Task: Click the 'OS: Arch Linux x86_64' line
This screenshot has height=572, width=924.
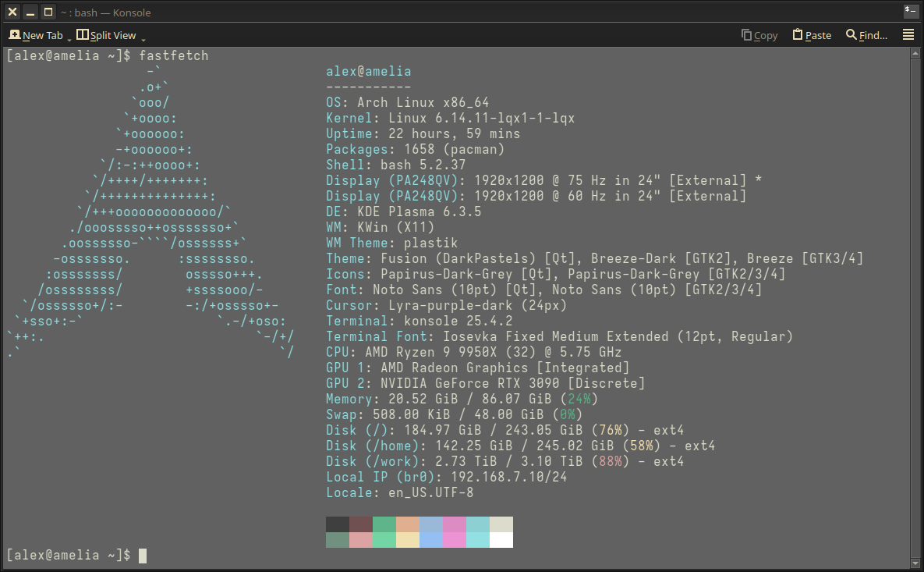Action: point(407,102)
